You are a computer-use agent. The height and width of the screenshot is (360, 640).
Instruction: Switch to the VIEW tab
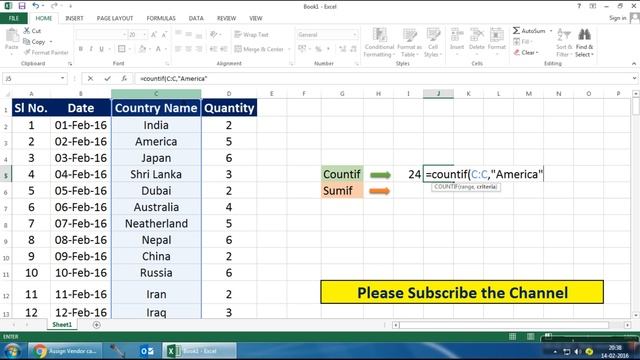(x=256, y=18)
